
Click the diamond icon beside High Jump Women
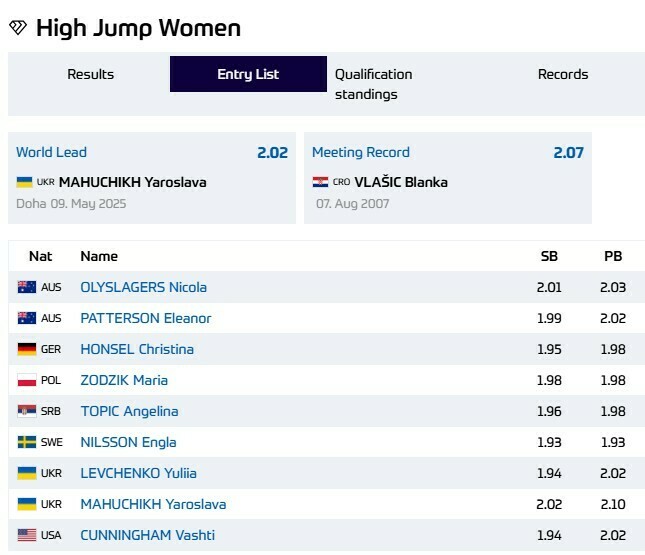pyautogui.click(x=17, y=28)
